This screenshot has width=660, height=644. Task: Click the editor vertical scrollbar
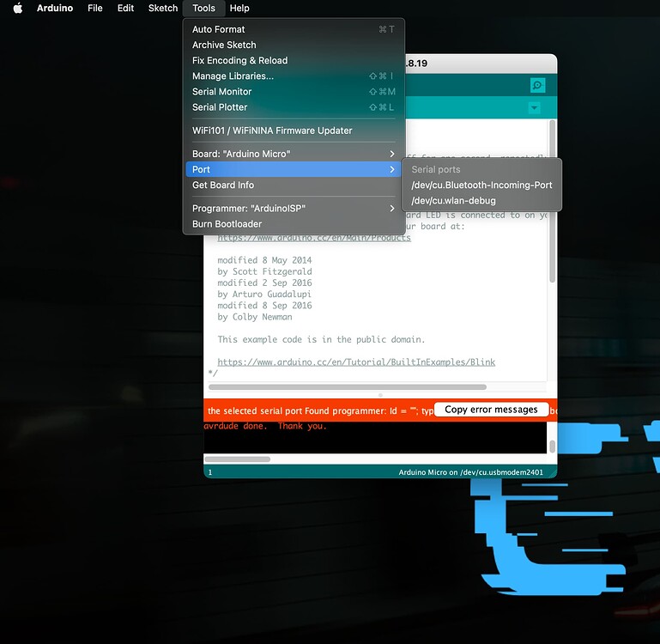(x=552, y=201)
